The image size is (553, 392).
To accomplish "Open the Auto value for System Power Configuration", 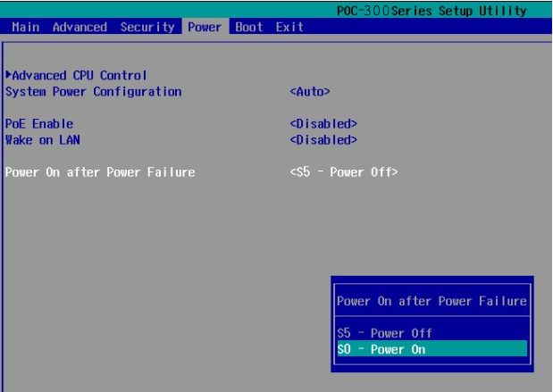I will point(310,91).
